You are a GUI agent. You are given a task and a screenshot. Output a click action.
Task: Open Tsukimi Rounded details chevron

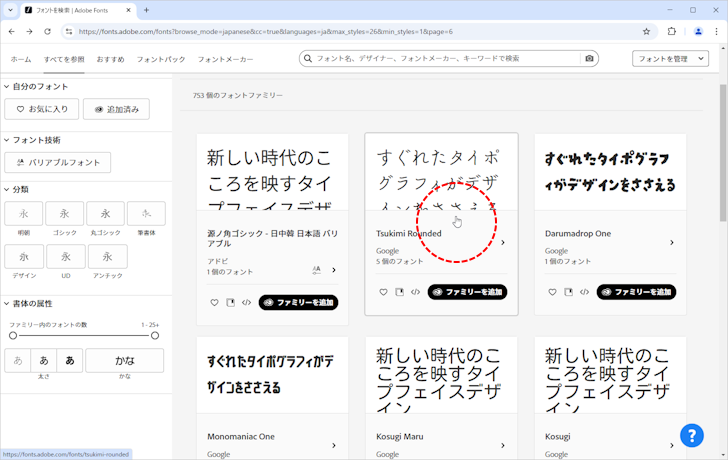[503, 243]
